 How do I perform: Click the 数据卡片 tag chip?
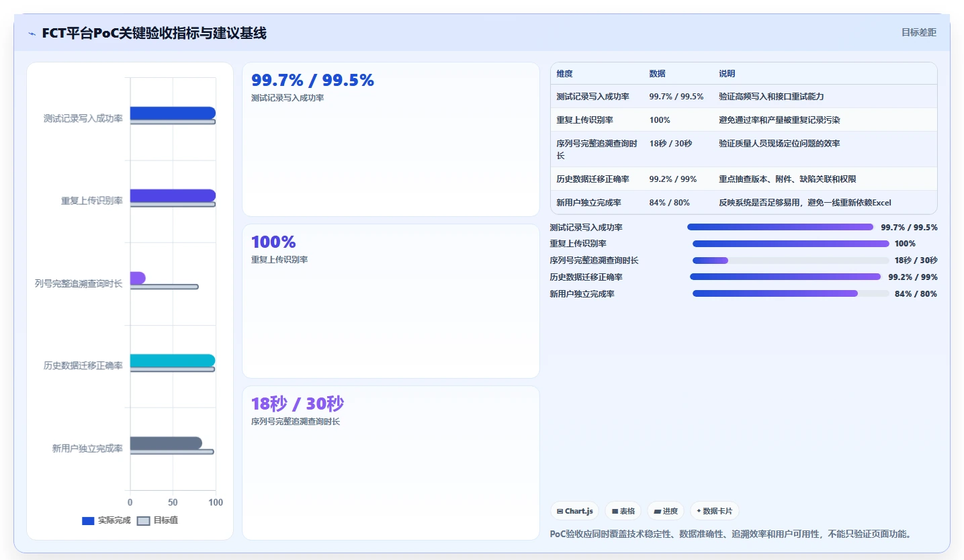[x=715, y=511]
